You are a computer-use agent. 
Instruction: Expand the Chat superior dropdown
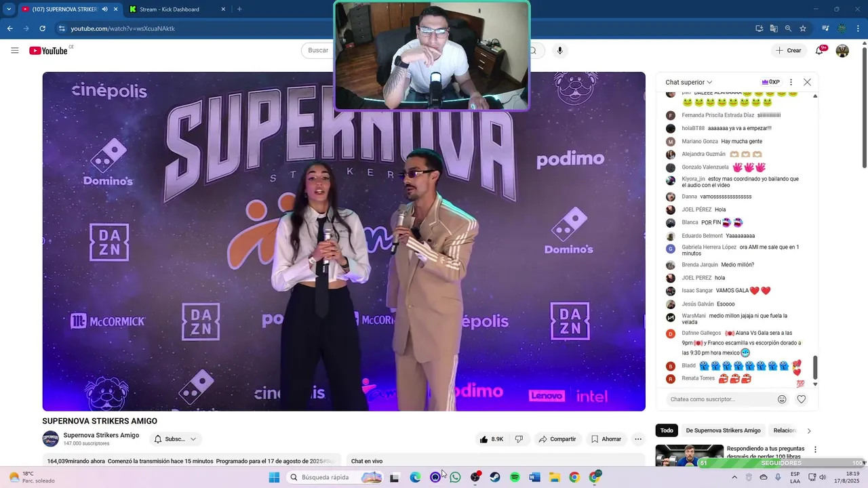[x=688, y=82]
